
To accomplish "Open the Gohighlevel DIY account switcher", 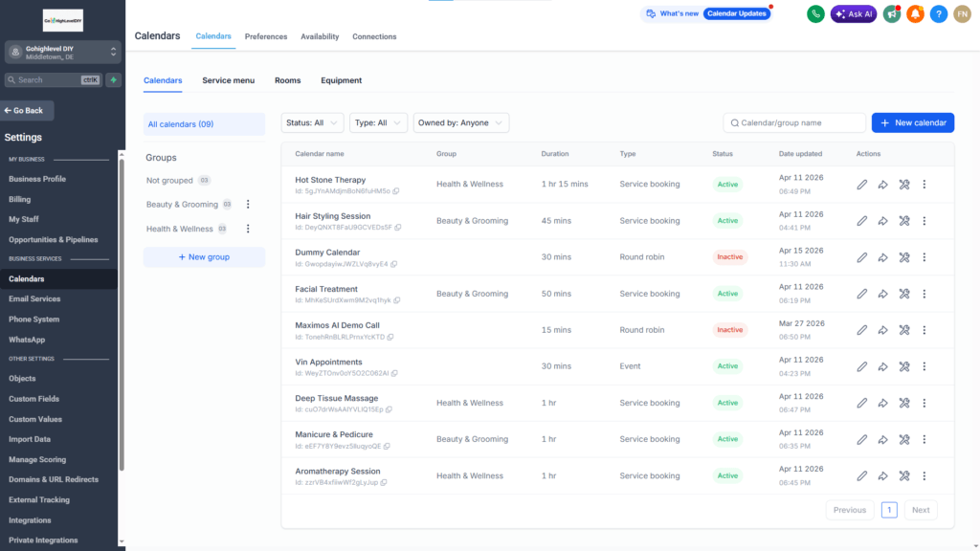I will click(x=62, y=53).
